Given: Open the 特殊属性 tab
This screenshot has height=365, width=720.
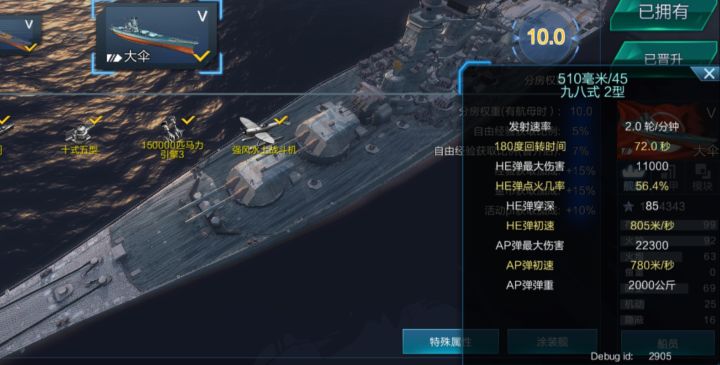Looking at the screenshot, I should 450,342.
